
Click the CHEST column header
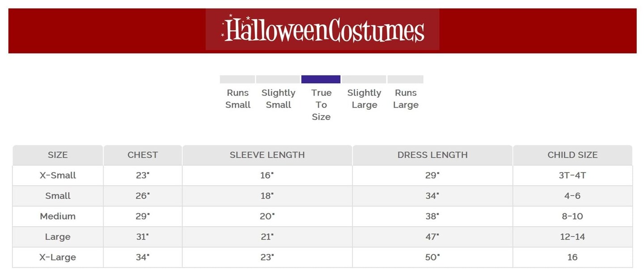point(143,155)
